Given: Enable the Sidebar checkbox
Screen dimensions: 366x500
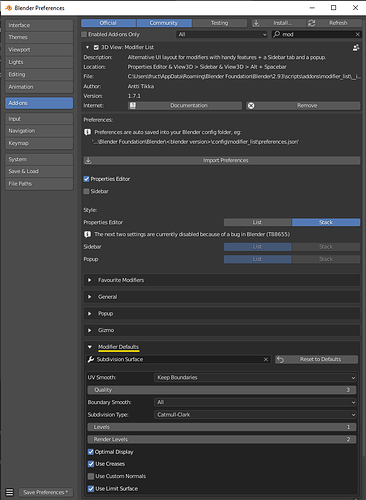Looking at the screenshot, I should click(x=87, y=191).
